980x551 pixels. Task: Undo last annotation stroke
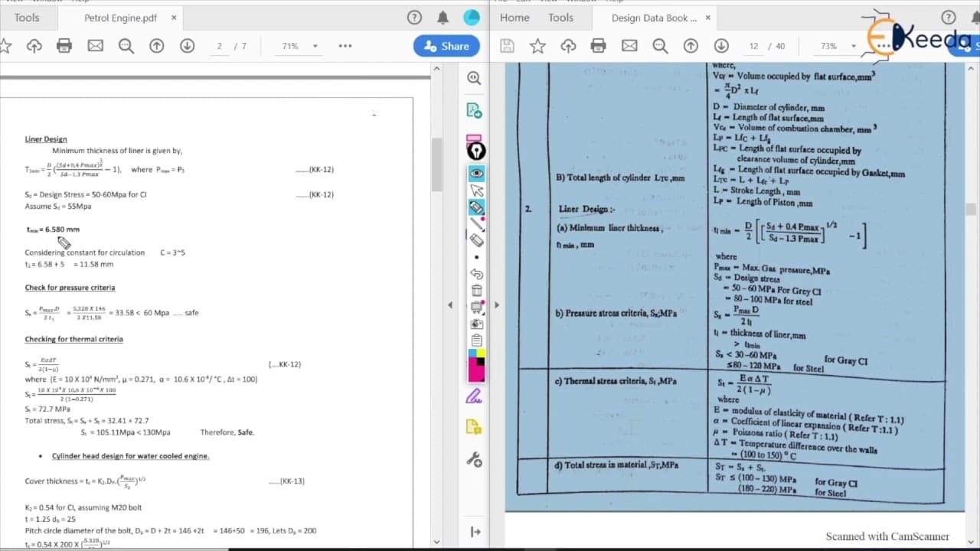coord(476,274)
